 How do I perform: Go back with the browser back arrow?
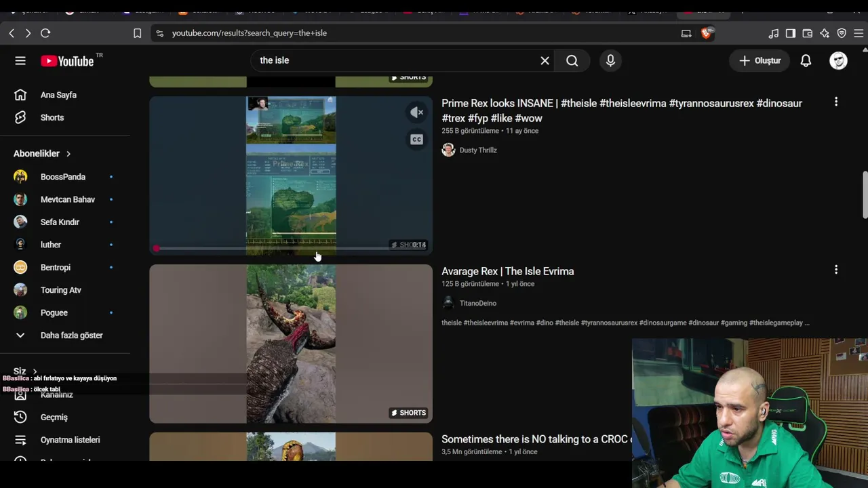pos(12,33)
